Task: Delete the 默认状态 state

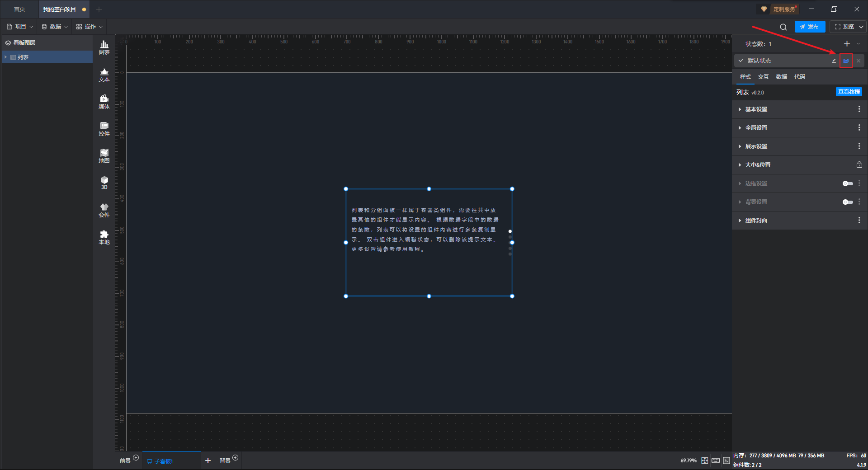Action: click(859, 61)
